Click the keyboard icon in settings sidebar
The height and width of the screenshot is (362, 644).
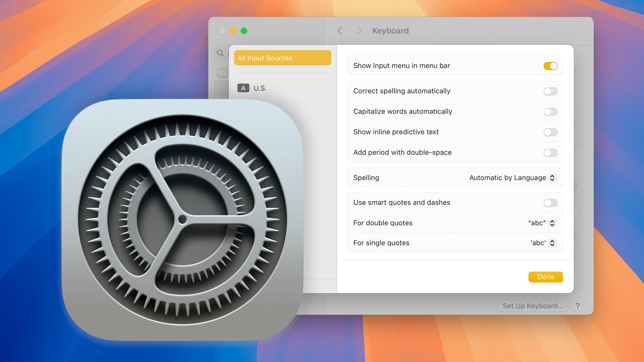coord(222,73)
